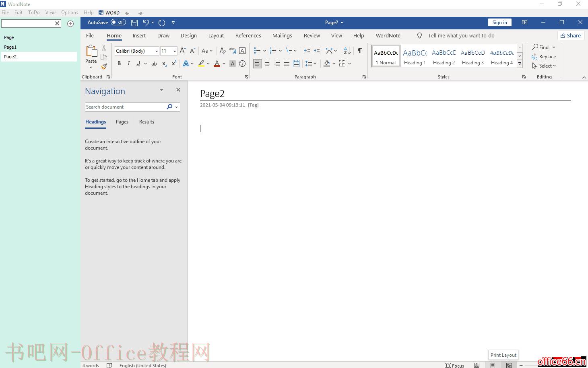Sort paragraphs alphabetically
This screenshot has width=588, height=368.
tap(347, 51)
